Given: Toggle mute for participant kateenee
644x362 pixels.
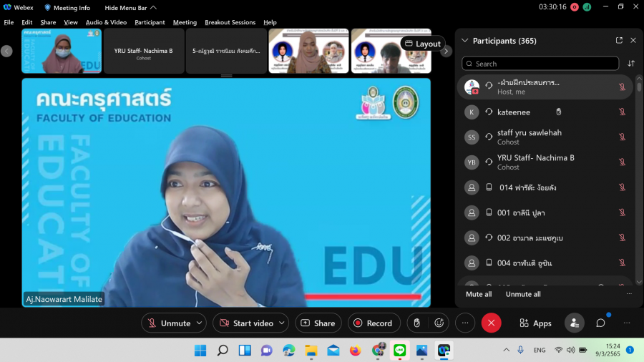Looking at the screenshot, I should [622, 112].
